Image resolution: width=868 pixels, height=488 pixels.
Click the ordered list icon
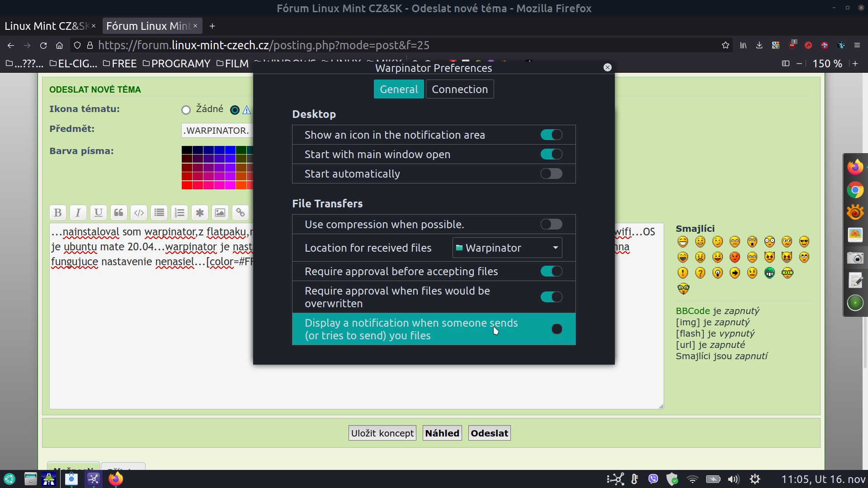(x=179, y=212)
